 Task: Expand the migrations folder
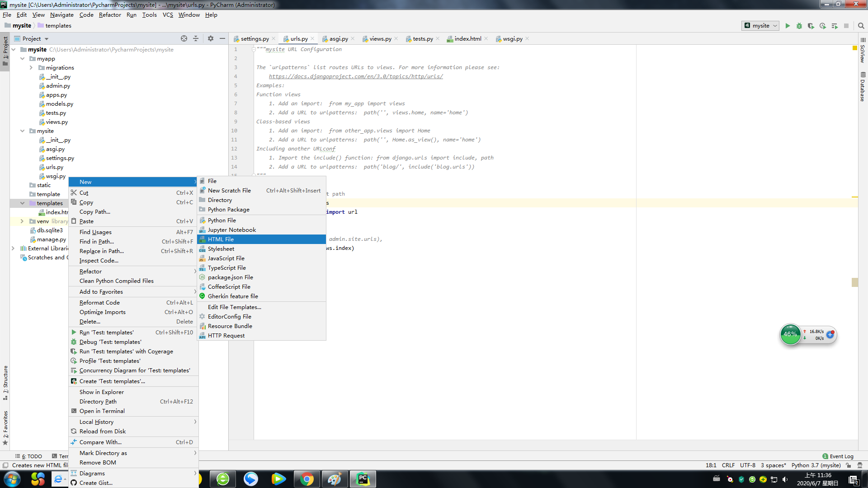point(31,68)
